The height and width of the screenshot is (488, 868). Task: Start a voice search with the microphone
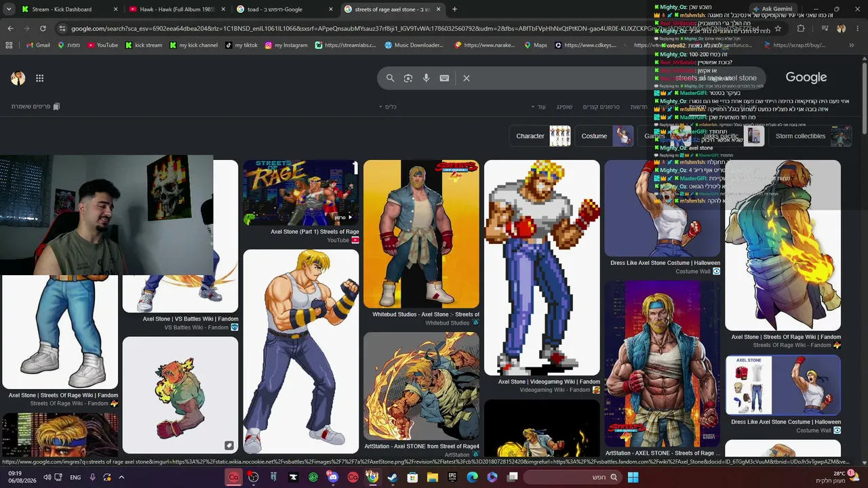[426, 78]
